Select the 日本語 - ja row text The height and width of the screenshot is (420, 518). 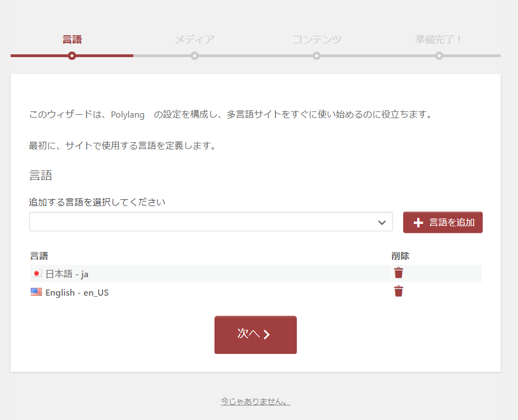tap(67, 274)
